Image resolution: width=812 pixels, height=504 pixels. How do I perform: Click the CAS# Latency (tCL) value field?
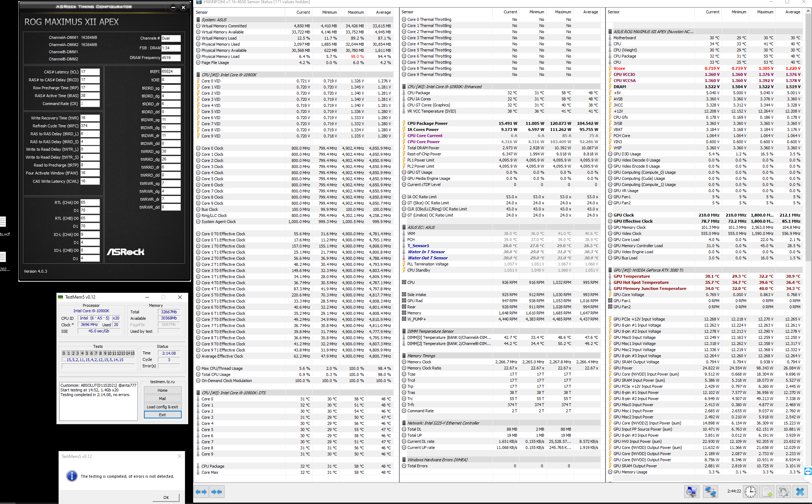click(90, 72)
